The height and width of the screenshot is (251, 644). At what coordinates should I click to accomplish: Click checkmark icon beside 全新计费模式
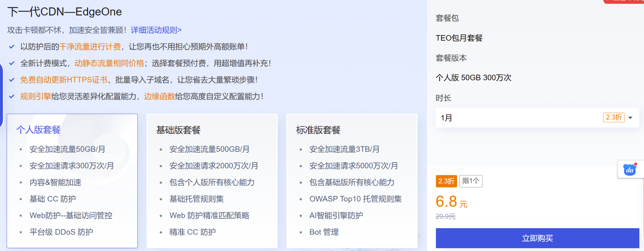12,63
